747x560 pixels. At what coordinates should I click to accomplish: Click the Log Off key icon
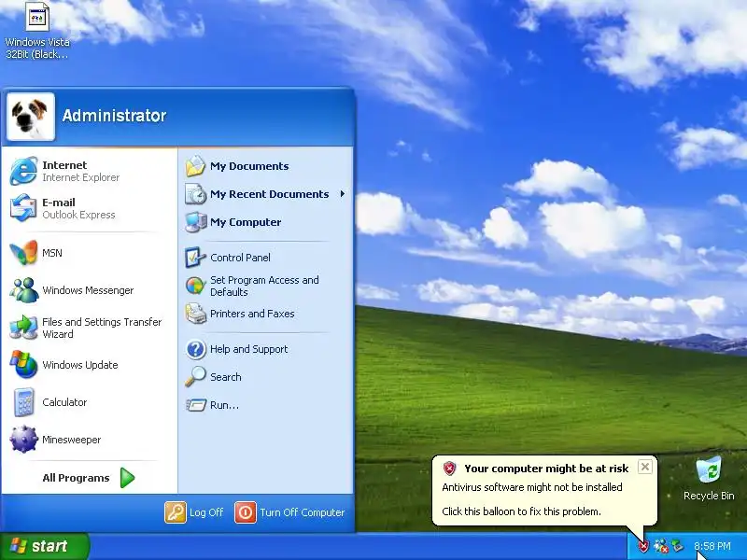coord(176,512)
